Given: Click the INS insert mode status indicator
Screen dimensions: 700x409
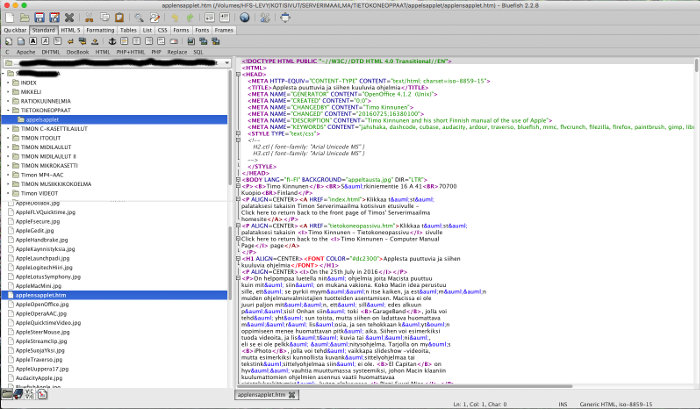Looking at the screenshot, I should [563, 404].
